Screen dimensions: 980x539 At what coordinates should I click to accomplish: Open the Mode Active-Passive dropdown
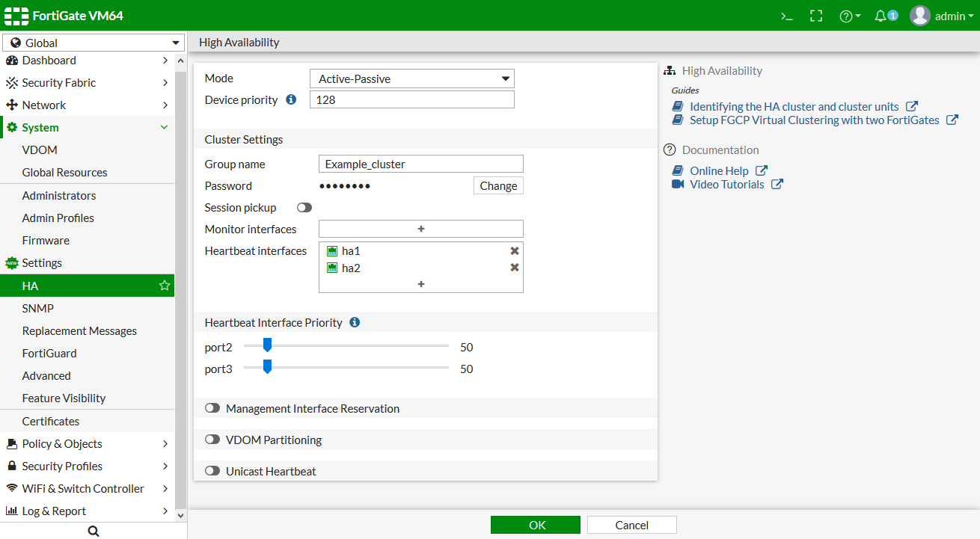[x=411, y=78]
